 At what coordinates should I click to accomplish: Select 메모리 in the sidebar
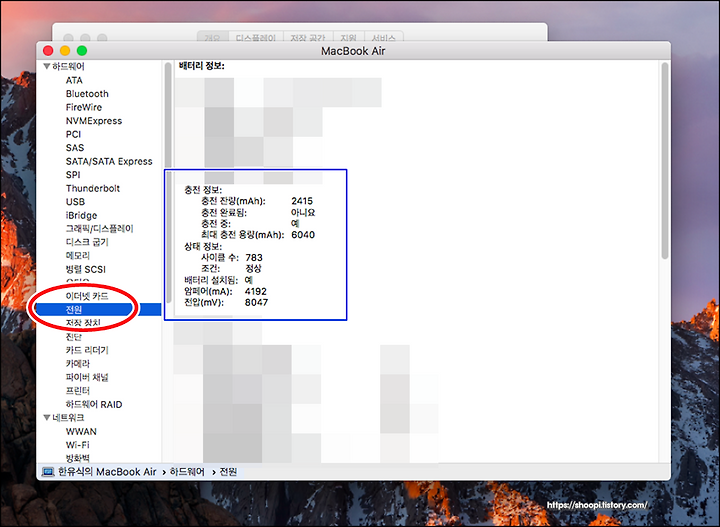click(x=78, y=256)
